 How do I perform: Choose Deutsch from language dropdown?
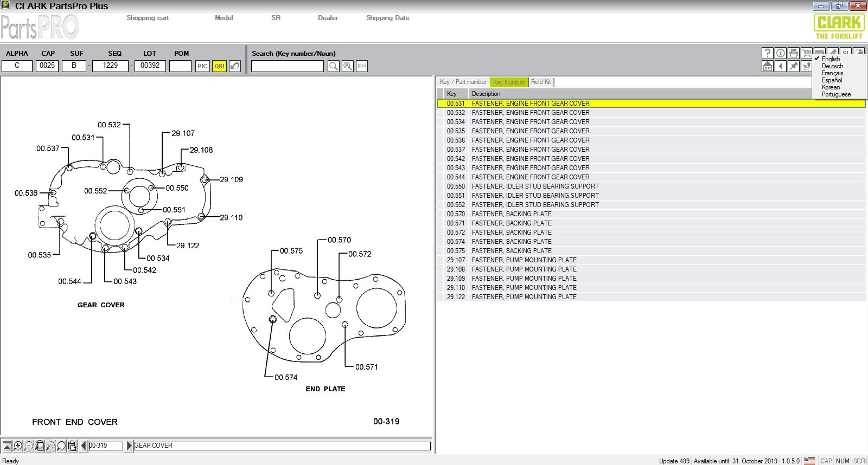tap(832, 66)
